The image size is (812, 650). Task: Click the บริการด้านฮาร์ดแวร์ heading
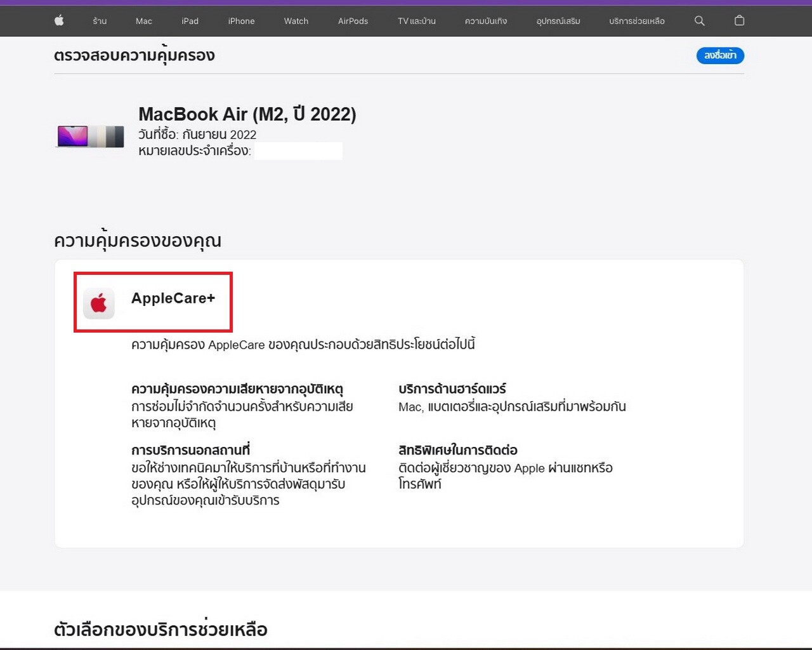coord(452,388)
